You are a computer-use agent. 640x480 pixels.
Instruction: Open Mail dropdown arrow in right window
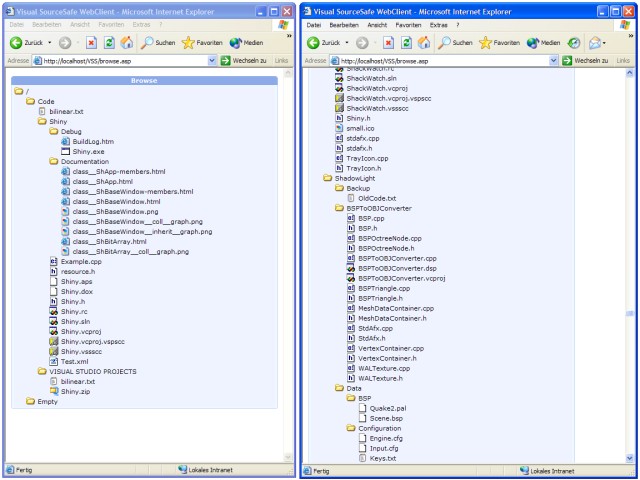pyautogui.click(x=604, y=43)
